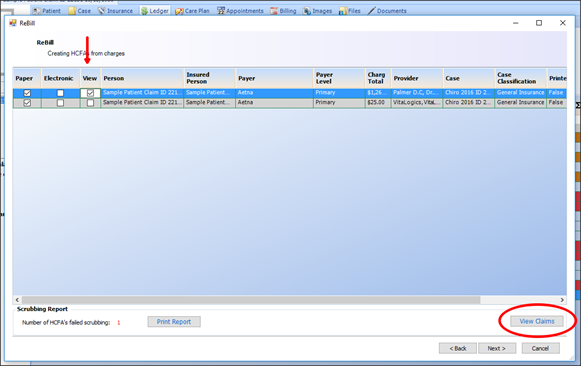Image resolution: width=581 pixels, height=366 pixels.
Task: Click the Case Classification column header
Action: 521,78
